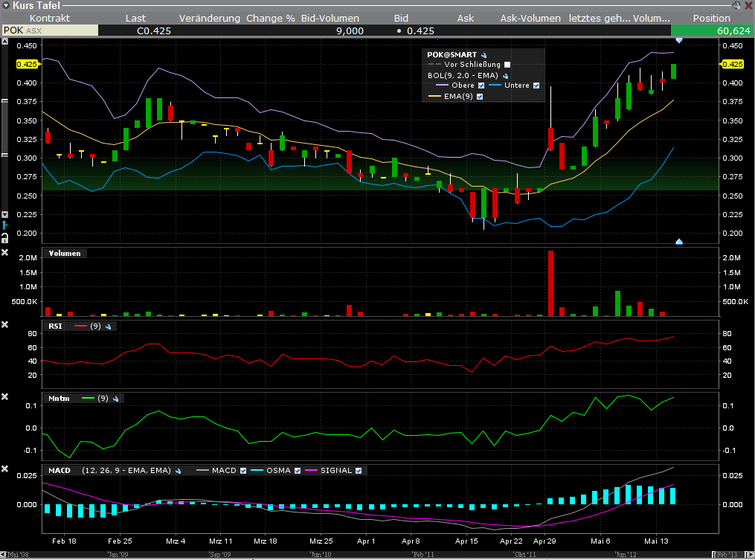Click the down arrow on left price axis
This screenshot has width=755, height=560.
(x=5, y=214)
